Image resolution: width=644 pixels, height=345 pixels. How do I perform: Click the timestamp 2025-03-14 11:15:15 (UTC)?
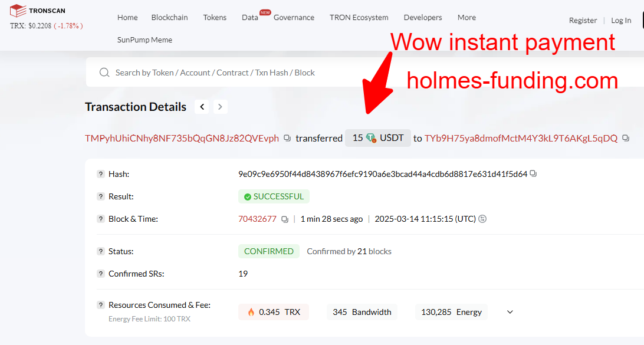(x=425, y=219)
